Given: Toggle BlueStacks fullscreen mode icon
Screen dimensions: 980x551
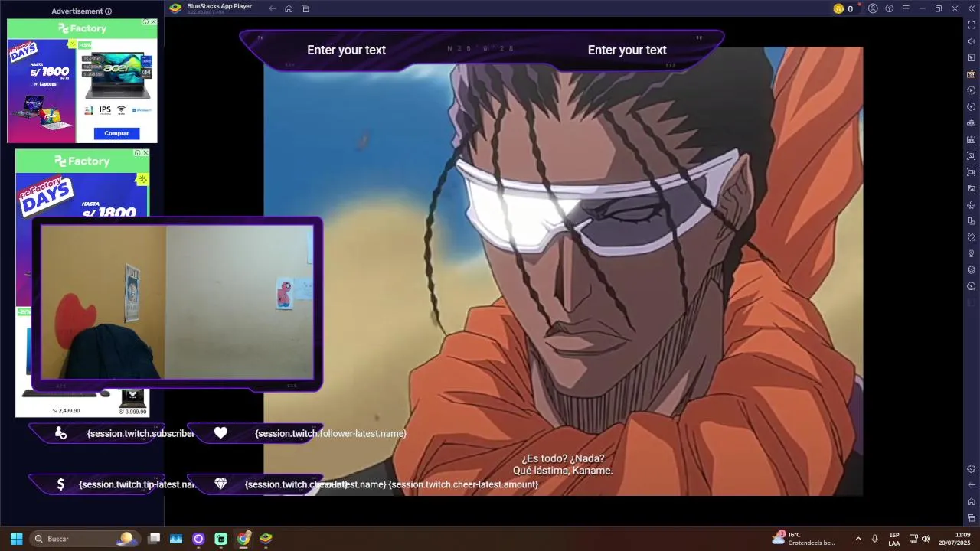Looking at the screenshot, I should click(972, 25).
